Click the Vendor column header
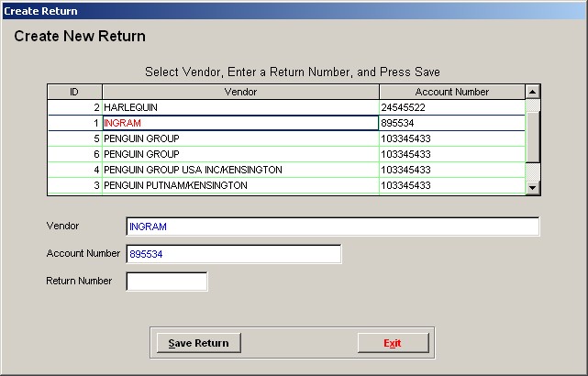 [x=240, y=92]
